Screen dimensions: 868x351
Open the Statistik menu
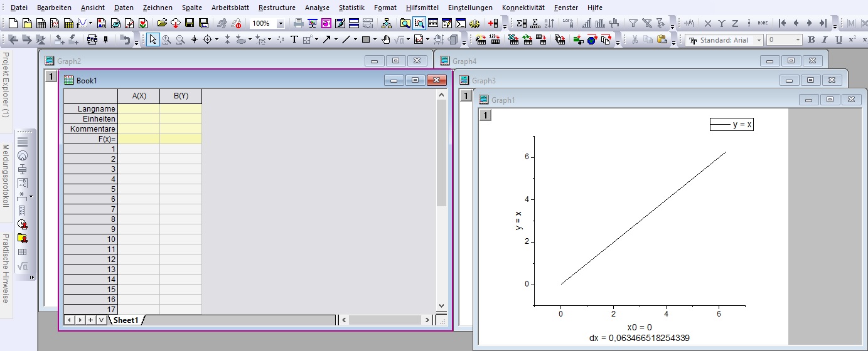click(x=351, y=8)
